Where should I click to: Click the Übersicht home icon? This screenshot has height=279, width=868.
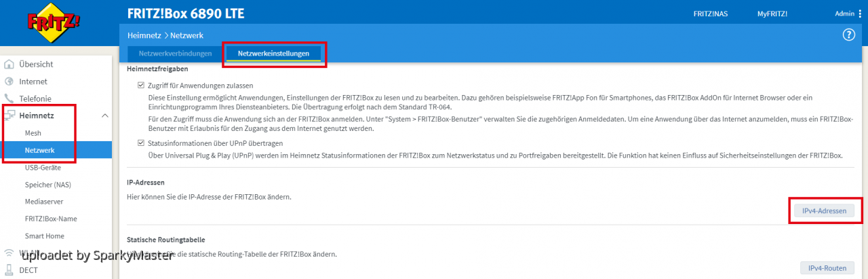pos(9,64)
